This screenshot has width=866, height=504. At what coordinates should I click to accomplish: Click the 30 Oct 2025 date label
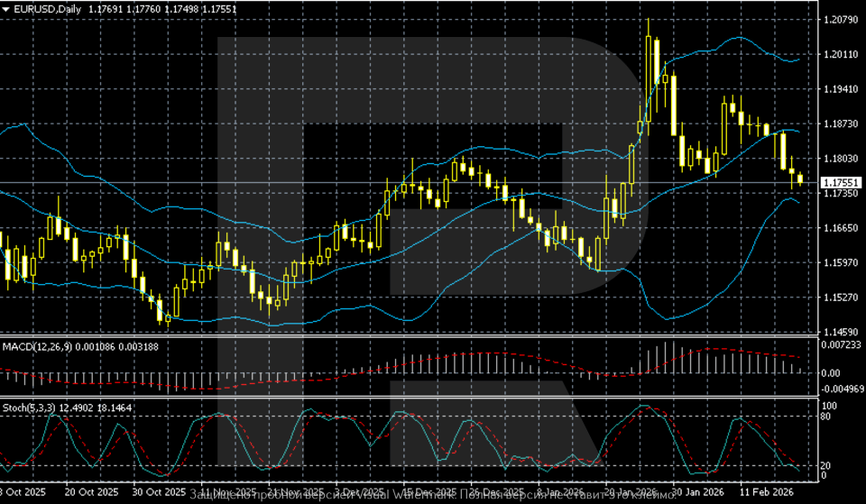pyautogui.click(x=159, y=494)
